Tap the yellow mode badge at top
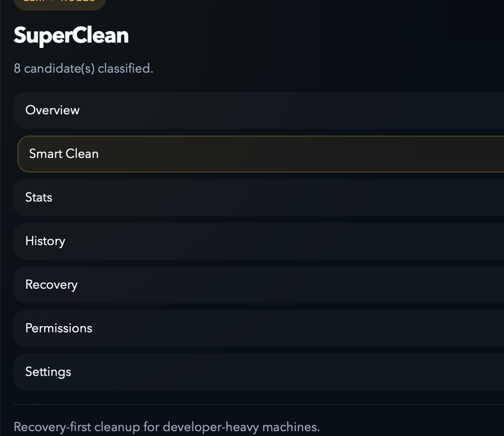 [59, 3]
